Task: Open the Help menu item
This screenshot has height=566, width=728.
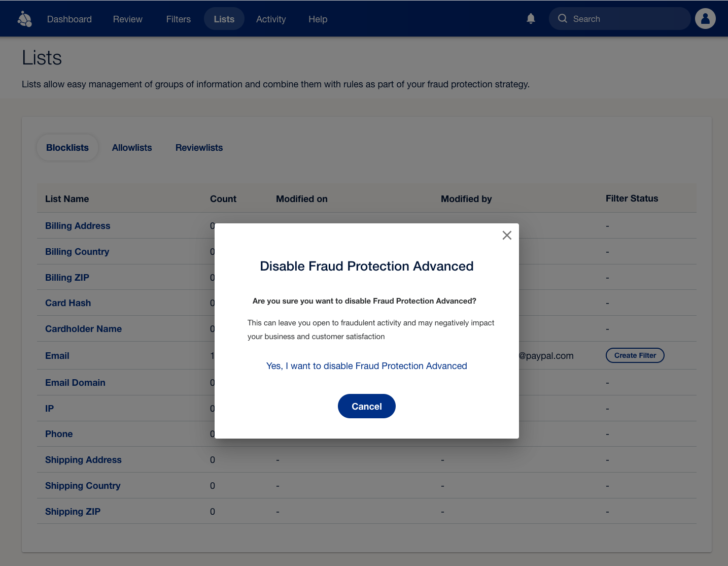Action: pos(318,19)
